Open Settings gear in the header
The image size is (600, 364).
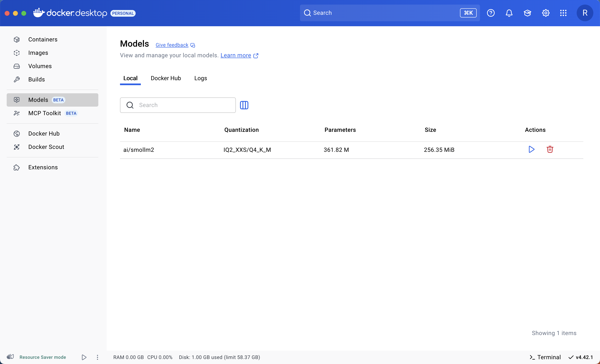tap(546, 13)
